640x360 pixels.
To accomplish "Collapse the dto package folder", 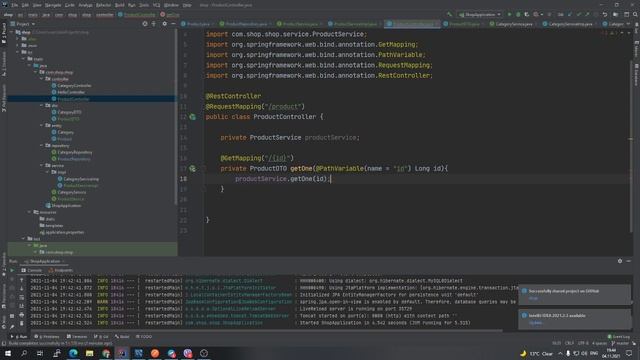I will tap(42, 105).
